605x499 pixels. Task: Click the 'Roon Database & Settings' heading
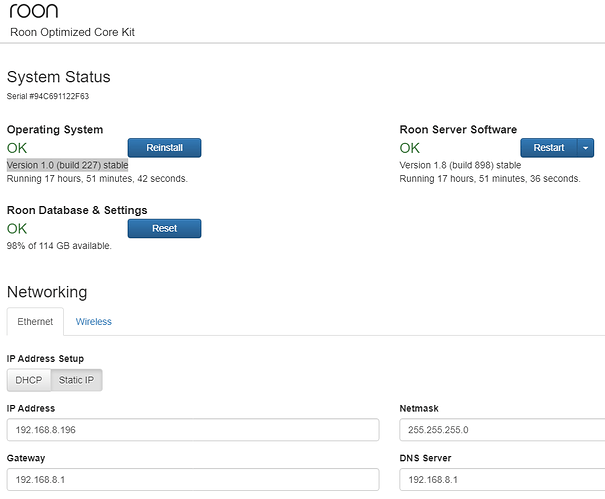77,210
